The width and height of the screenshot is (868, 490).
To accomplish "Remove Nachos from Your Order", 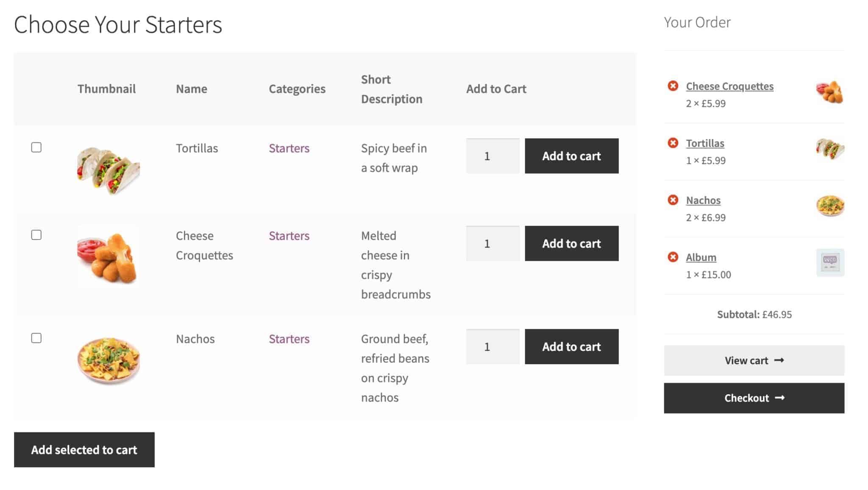I will tap(673, 200).
